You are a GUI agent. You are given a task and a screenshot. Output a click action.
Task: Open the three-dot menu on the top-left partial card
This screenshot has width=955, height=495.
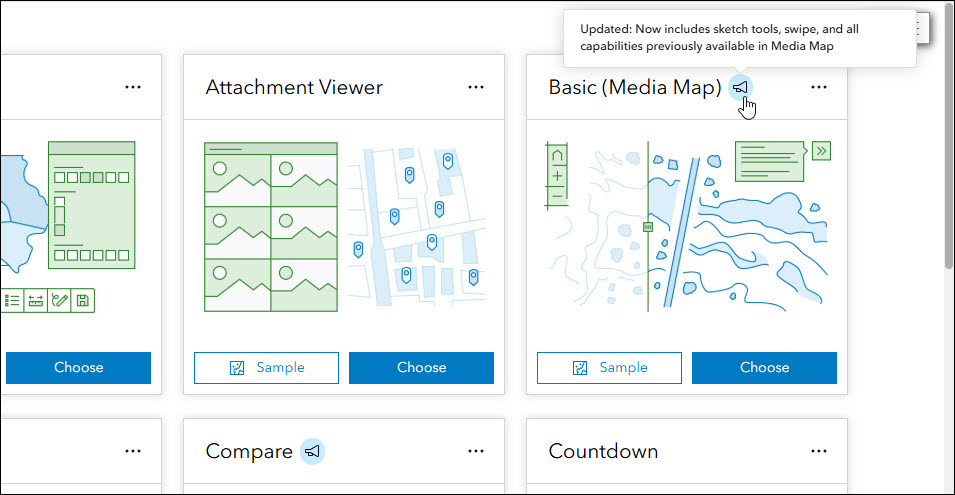tap(133, 87)
